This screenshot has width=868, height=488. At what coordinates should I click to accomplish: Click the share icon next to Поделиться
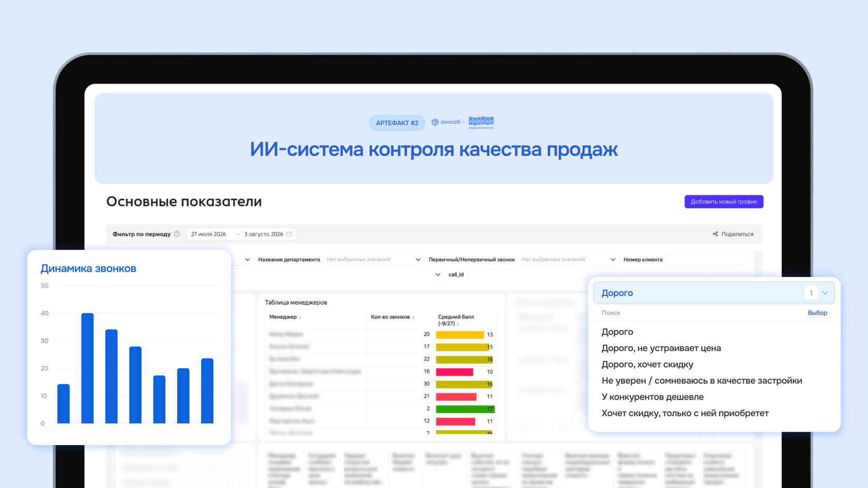coord(716,234)
